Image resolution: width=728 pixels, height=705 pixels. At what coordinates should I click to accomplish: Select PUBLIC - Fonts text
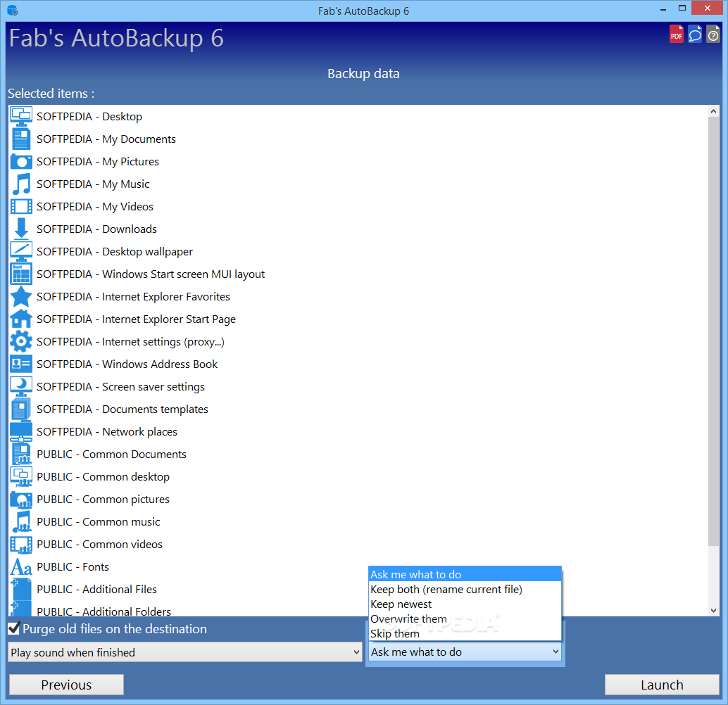tap(73, 567)
